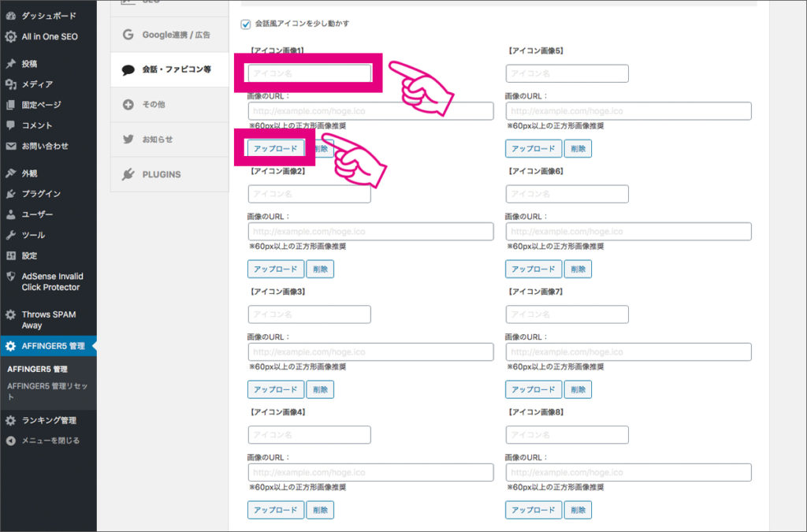Viewport: 807px width, 532px height.
Task: Open the ダッシュボード icon in the sidebar
Action: [9, 15]
